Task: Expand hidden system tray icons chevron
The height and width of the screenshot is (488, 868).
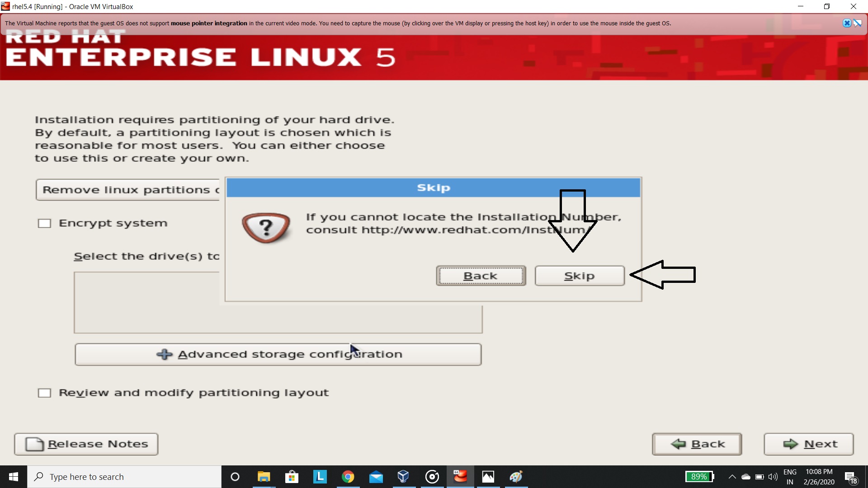Action: tap(732, 477)
